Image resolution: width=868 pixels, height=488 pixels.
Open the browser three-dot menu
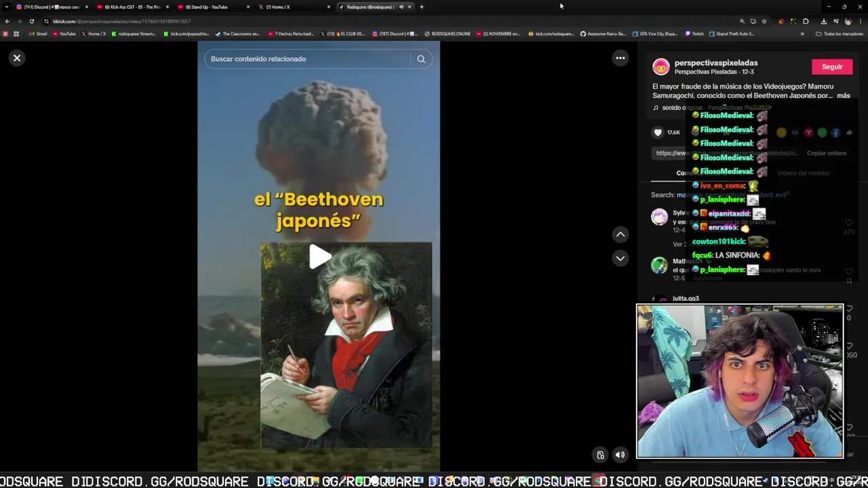pyautogui.click(x=860, y=21)
